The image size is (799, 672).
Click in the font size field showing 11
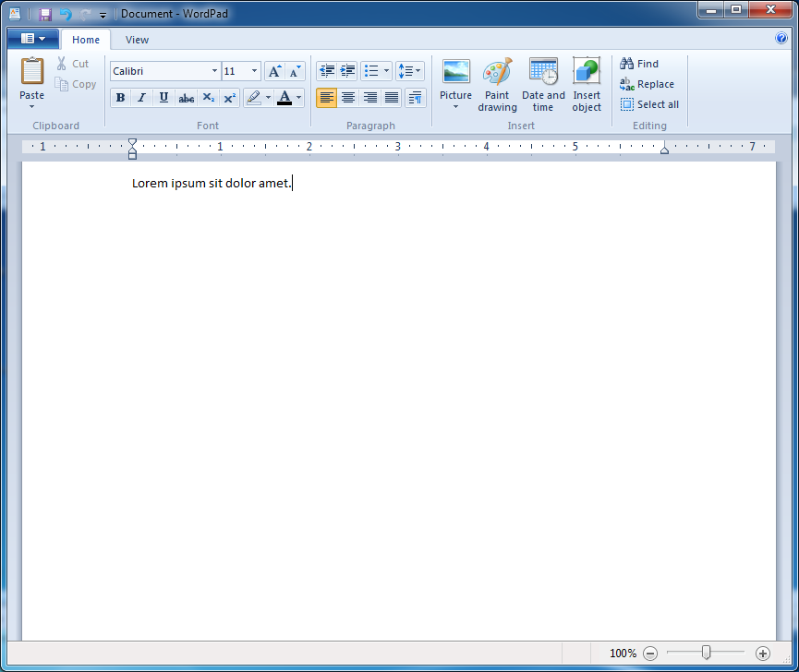pyautogui.click(x=236, y=71)
